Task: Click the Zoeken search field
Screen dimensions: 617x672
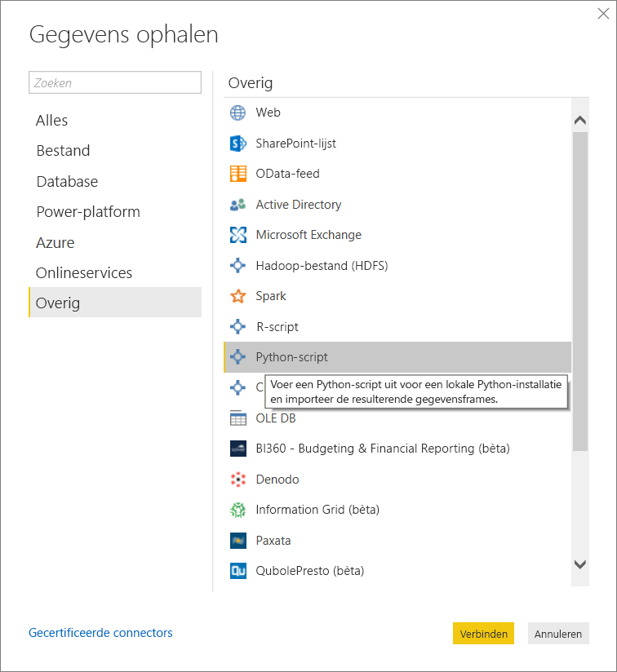Action: coord(114,82)
